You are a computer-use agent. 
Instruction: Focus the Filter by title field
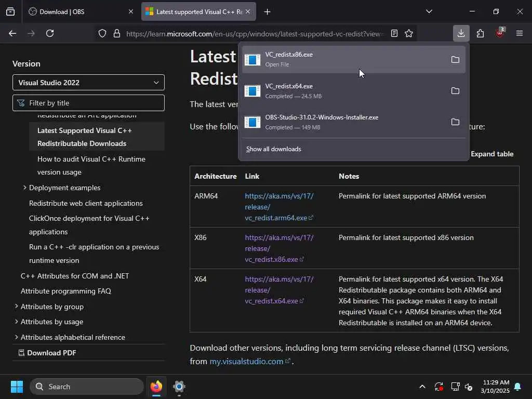pyautogui.click(x=88, y=103)
